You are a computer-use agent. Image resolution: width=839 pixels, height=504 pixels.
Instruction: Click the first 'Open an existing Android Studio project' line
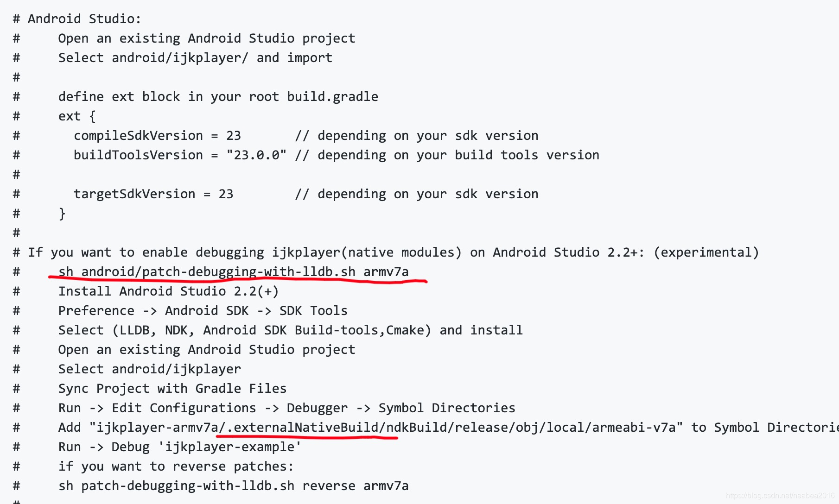207,38
